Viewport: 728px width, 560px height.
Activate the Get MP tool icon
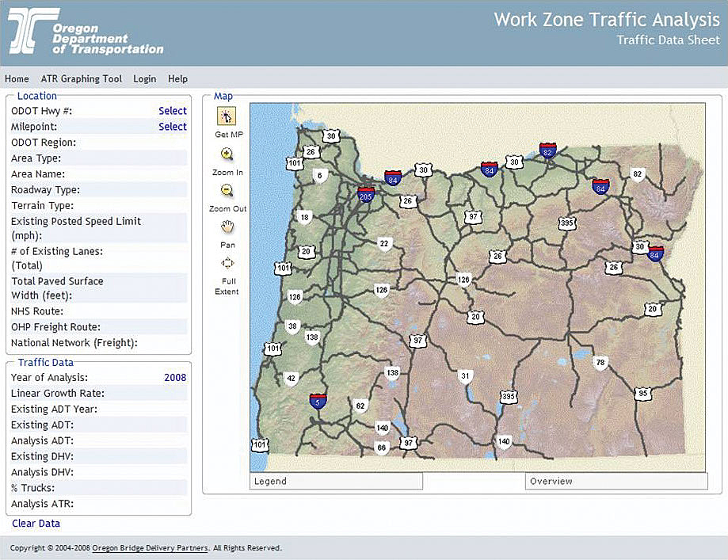tap(227, 116)
